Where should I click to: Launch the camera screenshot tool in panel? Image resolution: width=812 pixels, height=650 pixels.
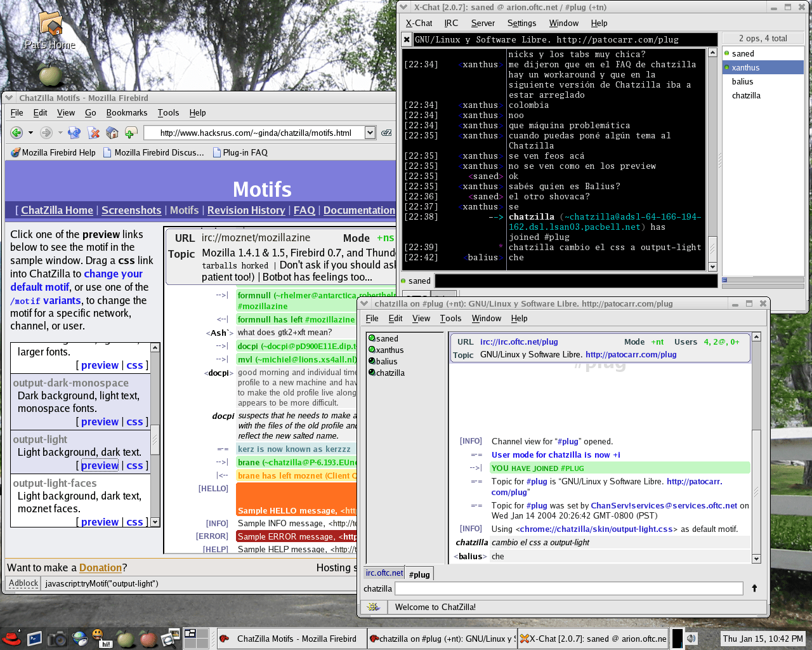[57, 638]
